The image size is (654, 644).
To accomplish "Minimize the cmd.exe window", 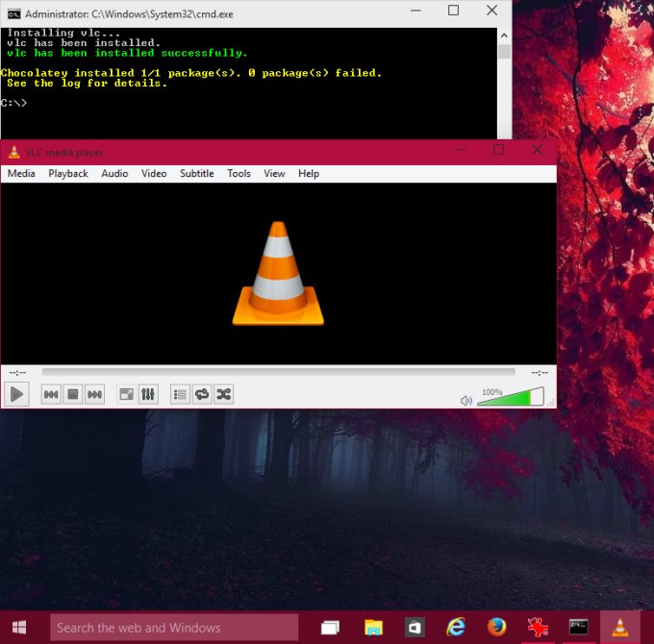I will [415, 11].
